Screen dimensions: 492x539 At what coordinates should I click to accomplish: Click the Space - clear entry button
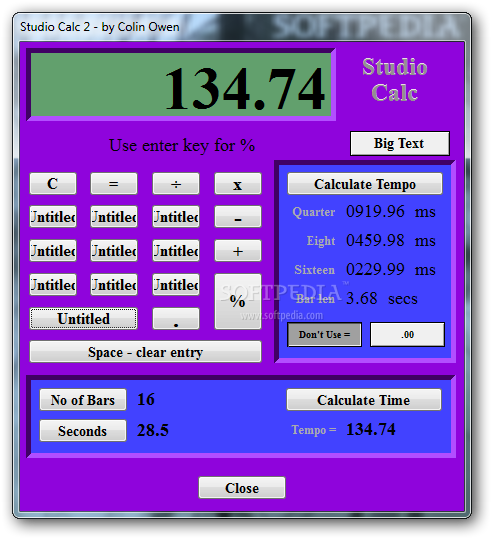click(x=145, y=352)
